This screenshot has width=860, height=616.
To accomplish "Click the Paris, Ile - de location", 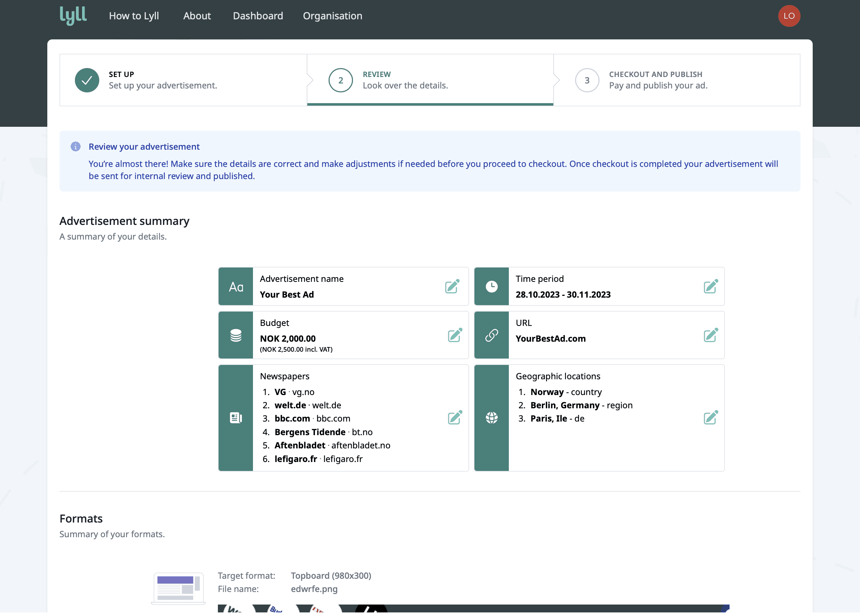I will point(557,419).
